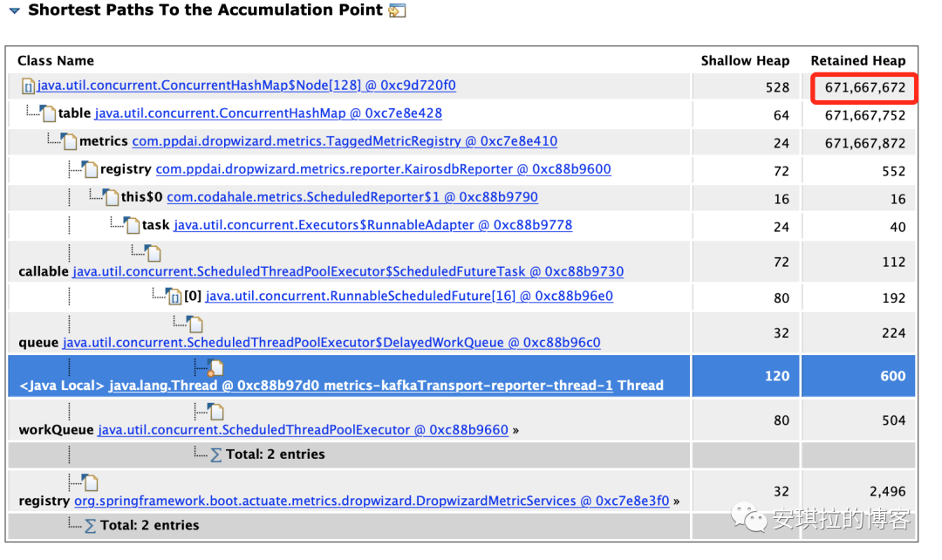
Task: Click the Retained Heap column header
Action: [x=858, y=61]
